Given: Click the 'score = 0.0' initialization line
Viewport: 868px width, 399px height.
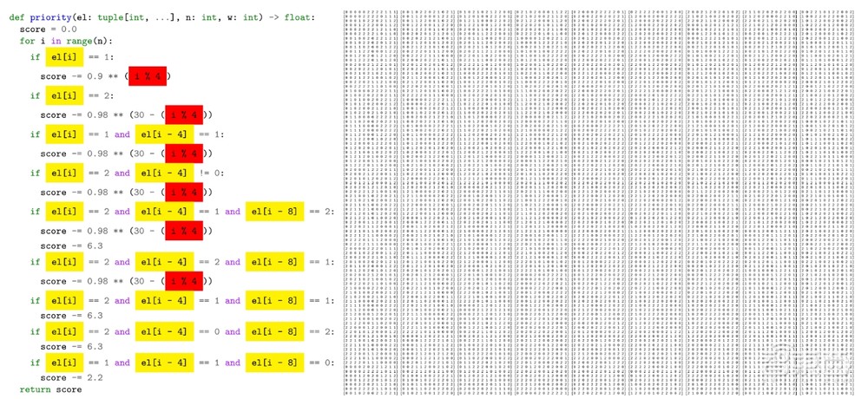Looking at the screenshot, I should click(x=49, y=29).
